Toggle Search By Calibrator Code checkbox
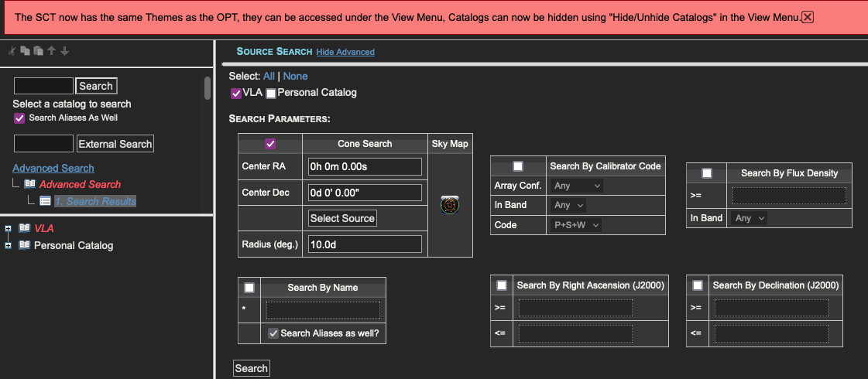Viewport: 868px width, 379px height. point(518,166)
